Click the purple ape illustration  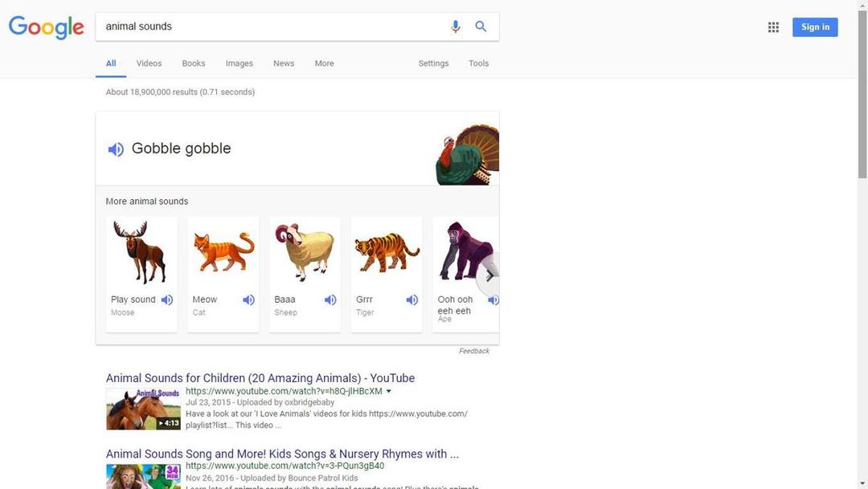(465, 251)
